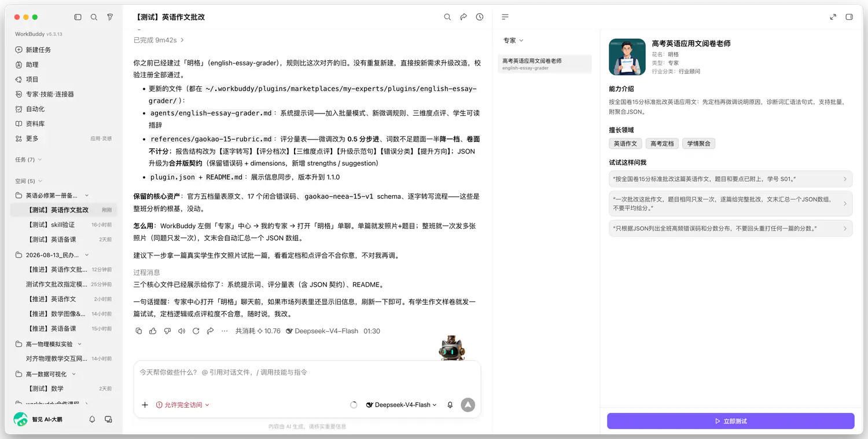Send the message with the arrow button
868x439 pixels.
click(468, 405)
